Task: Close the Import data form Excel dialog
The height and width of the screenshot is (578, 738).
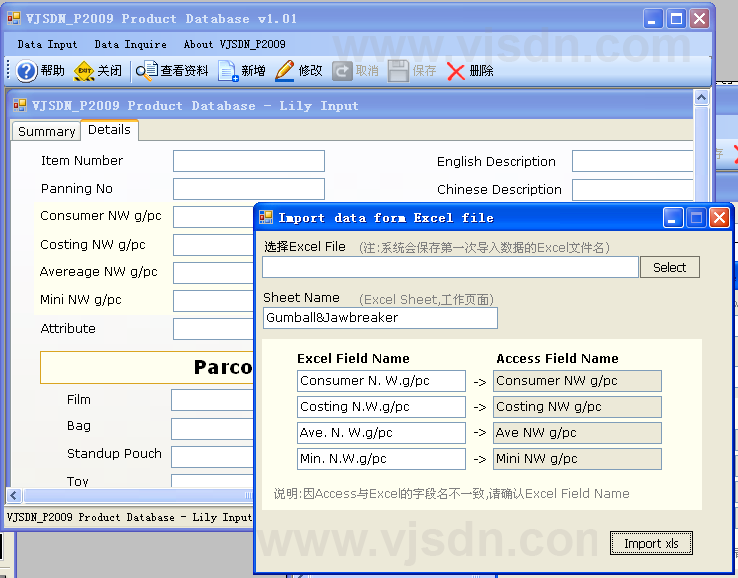Action: 719,217
